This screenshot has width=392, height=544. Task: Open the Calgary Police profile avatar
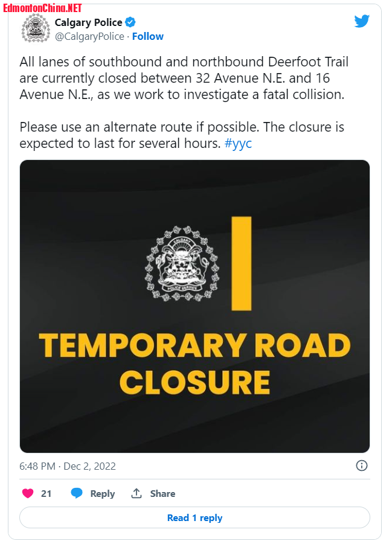[36, 28]
